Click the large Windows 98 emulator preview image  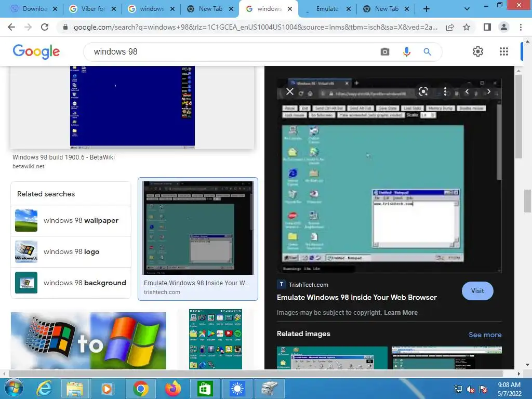[389, 176]
